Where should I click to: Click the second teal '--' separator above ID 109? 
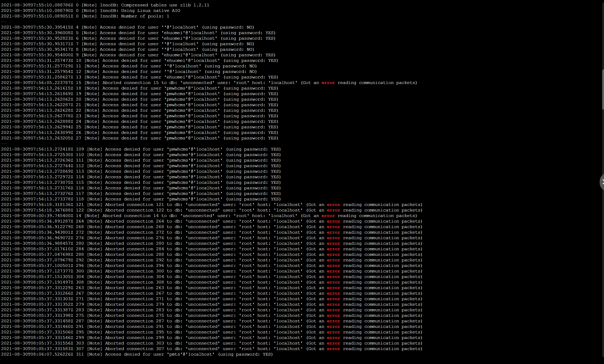tap(4, 144)
